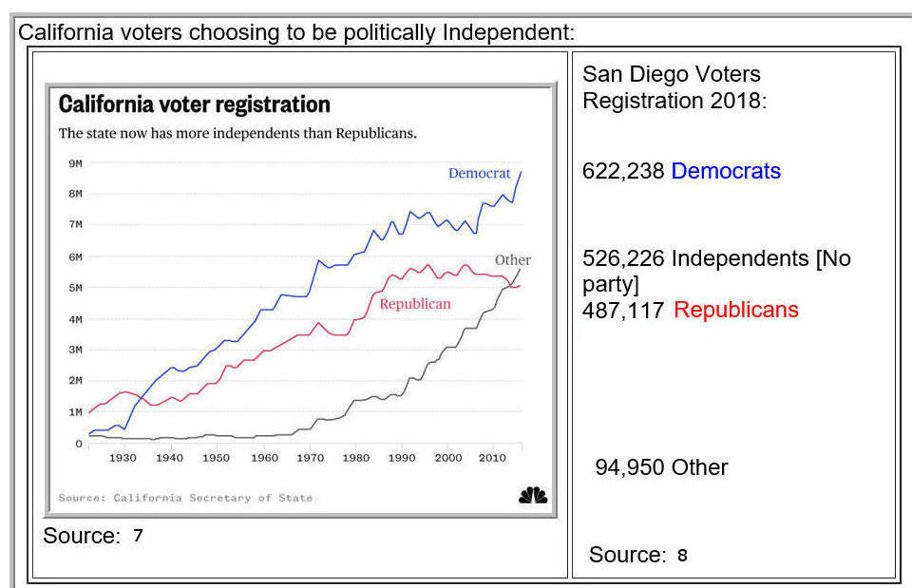Click the California Secretary of State source caption
Viewport: 912px width, 588px height.
(185, 498)
